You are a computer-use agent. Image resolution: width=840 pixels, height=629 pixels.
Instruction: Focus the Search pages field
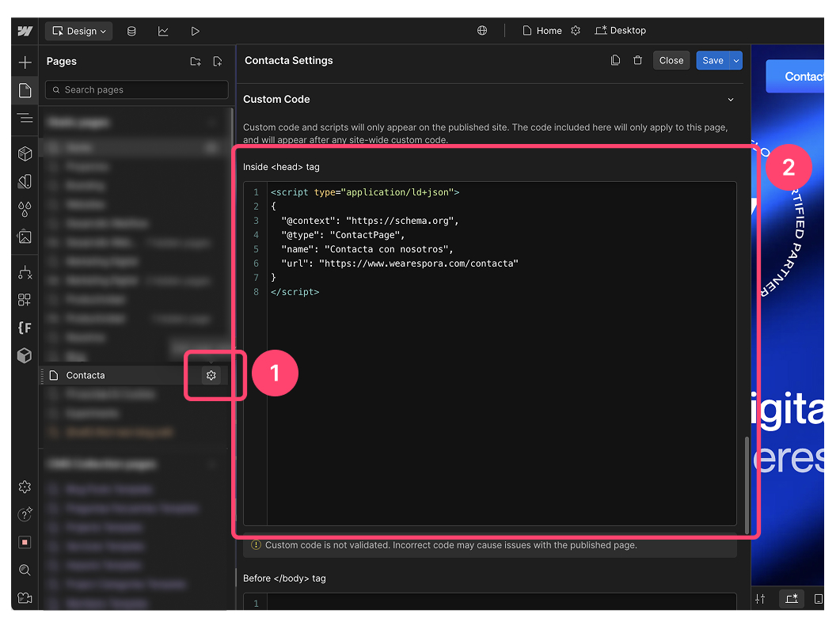point(137,89)
